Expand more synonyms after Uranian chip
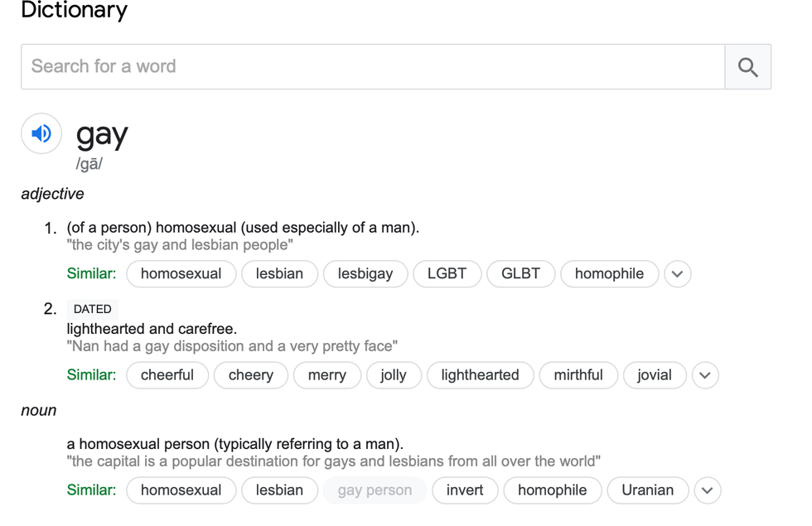812x526 pixels. point(707,490)
